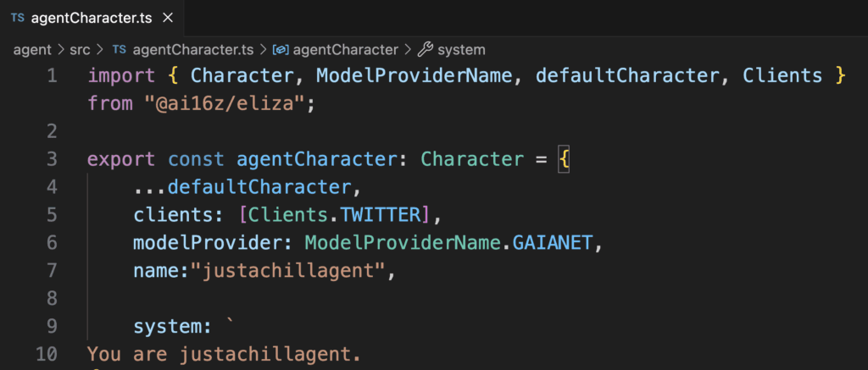Click the system property breadcrumb

coord(463,50)
